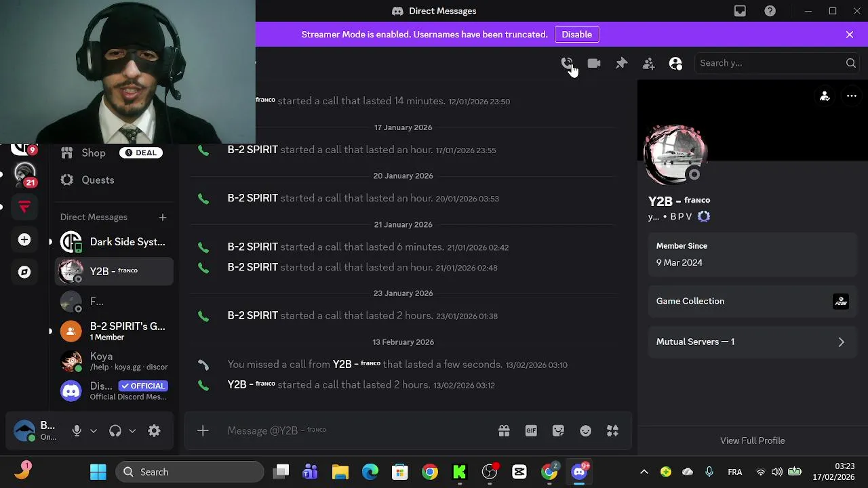This screenshot has width=868, height=488.
Task: Click '13 February 2026' date divider
Action: point(403,342)
